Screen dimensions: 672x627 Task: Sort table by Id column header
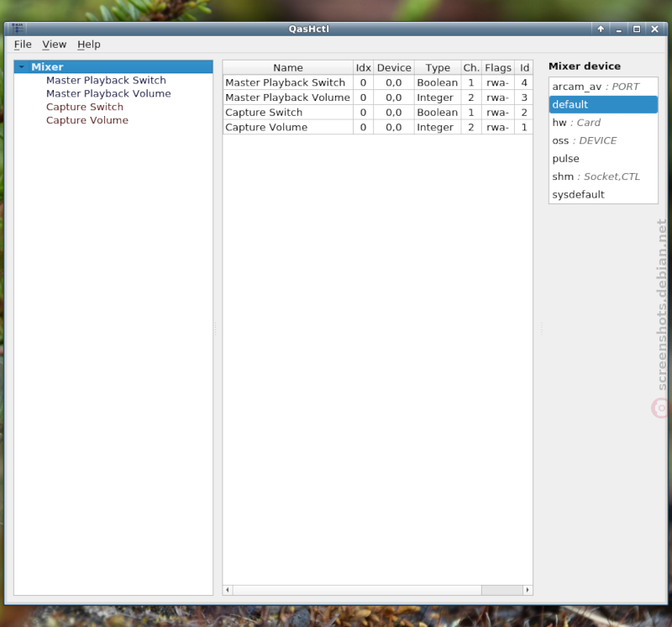coord(524,68)
